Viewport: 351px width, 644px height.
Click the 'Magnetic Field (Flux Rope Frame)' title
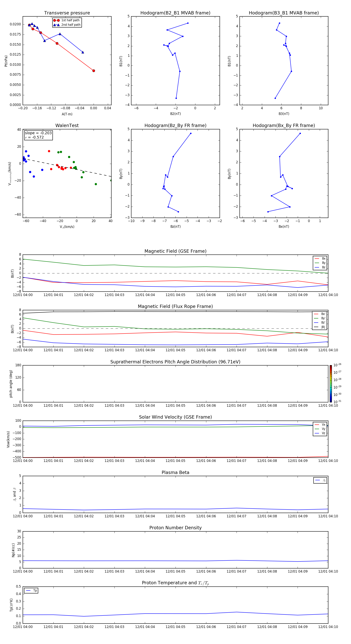click(175, 307)
